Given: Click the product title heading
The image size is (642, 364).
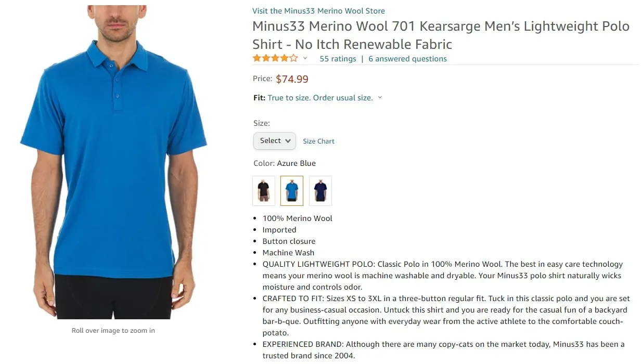Looking at the screenshot, I should point(441,35).
